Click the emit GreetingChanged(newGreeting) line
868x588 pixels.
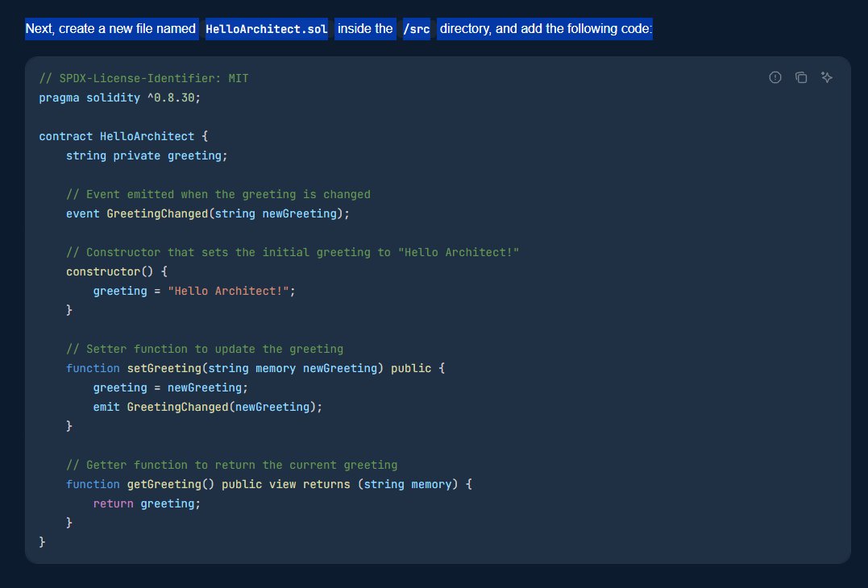[x=208, y=407]
